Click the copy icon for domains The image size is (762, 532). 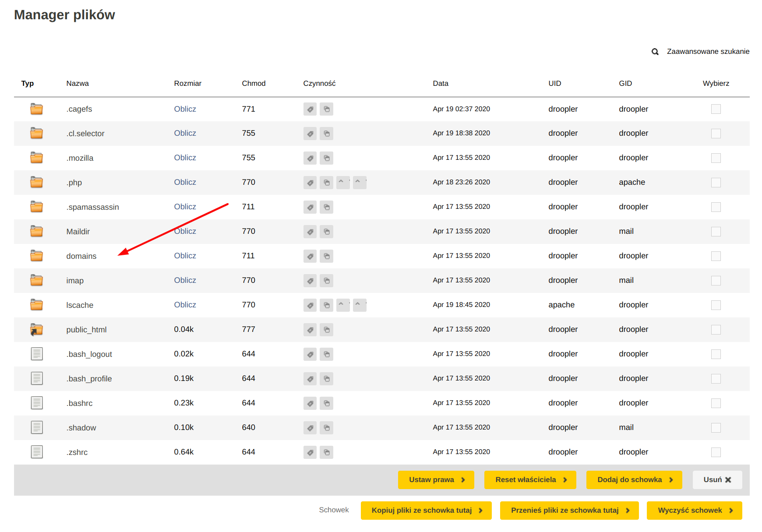tap(326, 256)
